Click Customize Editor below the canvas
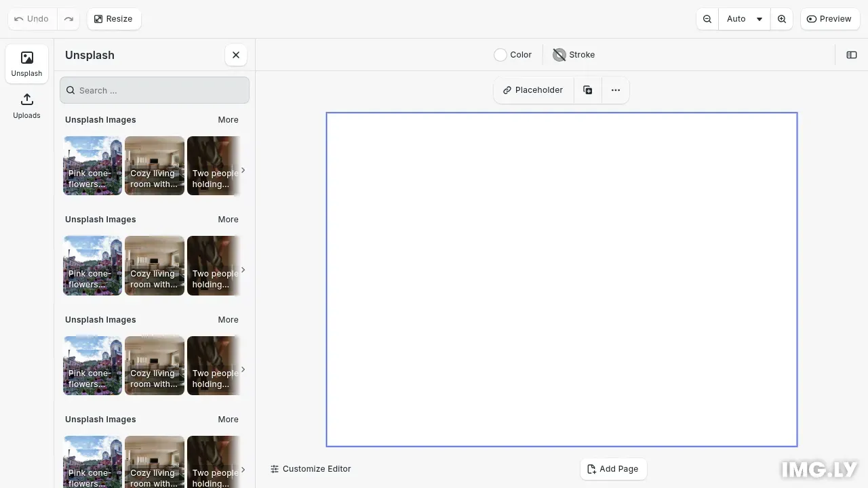 click(311, 468)
